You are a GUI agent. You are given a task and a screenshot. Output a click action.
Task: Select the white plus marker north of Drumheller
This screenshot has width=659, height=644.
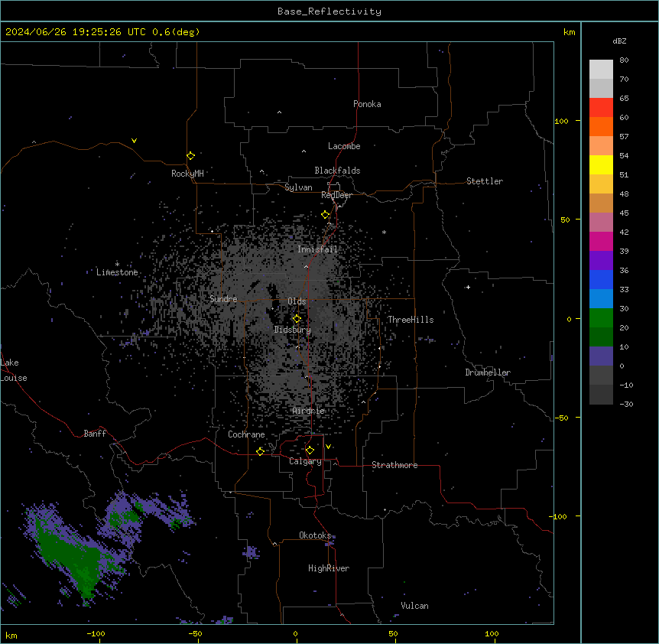[468, 287]
